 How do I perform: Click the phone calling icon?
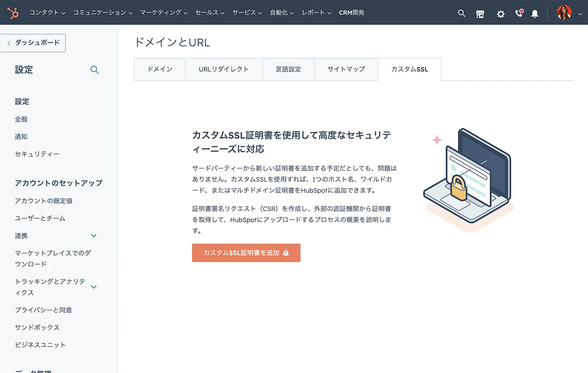519,13
